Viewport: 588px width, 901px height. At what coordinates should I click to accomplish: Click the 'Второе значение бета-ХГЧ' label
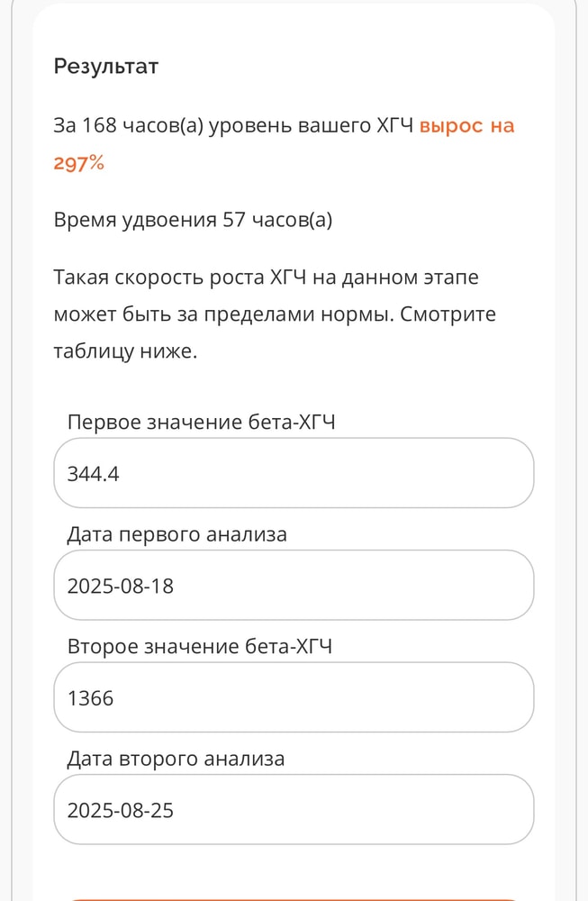200,646
